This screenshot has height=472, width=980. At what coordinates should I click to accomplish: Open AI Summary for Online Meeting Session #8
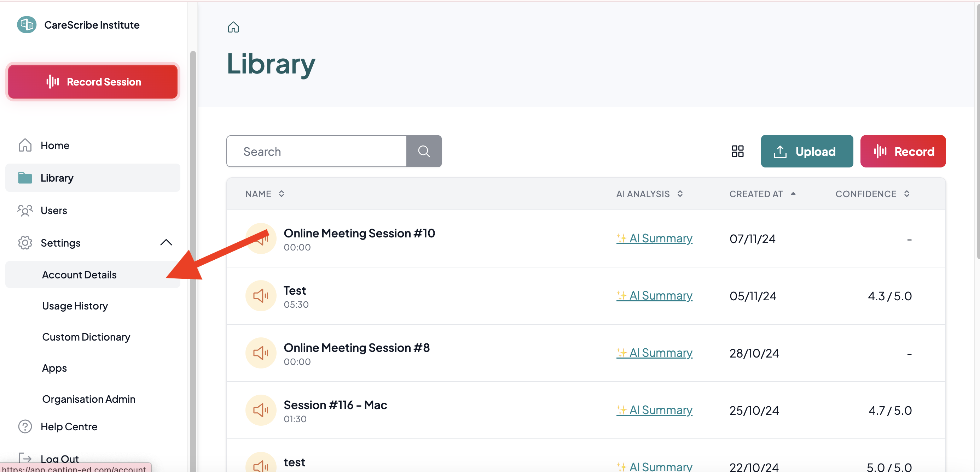[x=654, y=353]
